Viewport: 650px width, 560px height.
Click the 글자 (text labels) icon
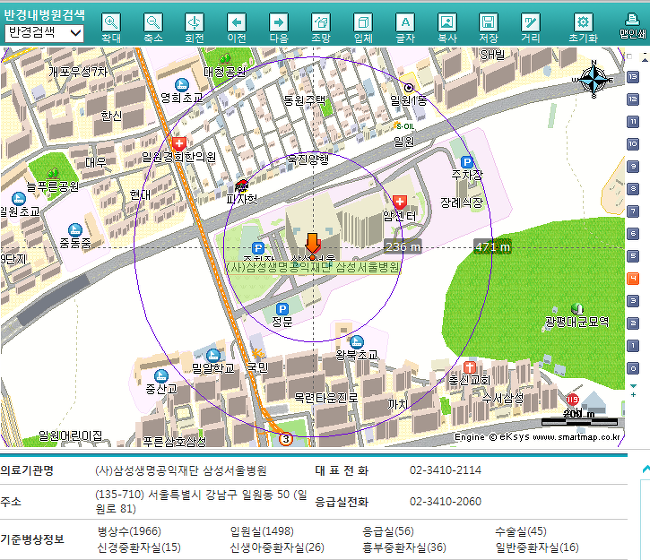point(405,23)
